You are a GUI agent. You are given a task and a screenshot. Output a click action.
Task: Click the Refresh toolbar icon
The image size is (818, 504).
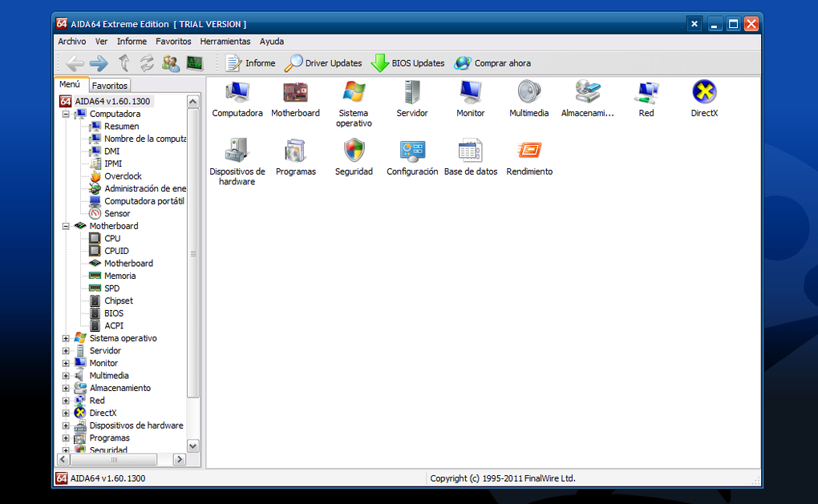147,63
